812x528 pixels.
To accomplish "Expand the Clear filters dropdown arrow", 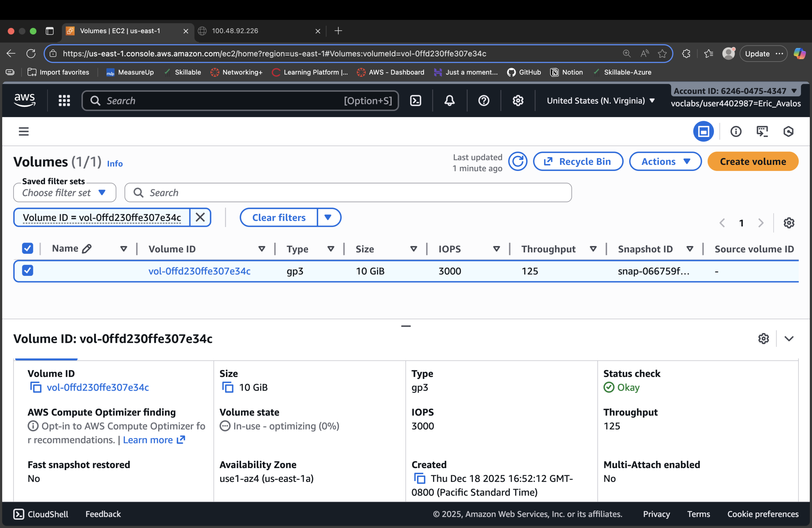I will 329,217.
